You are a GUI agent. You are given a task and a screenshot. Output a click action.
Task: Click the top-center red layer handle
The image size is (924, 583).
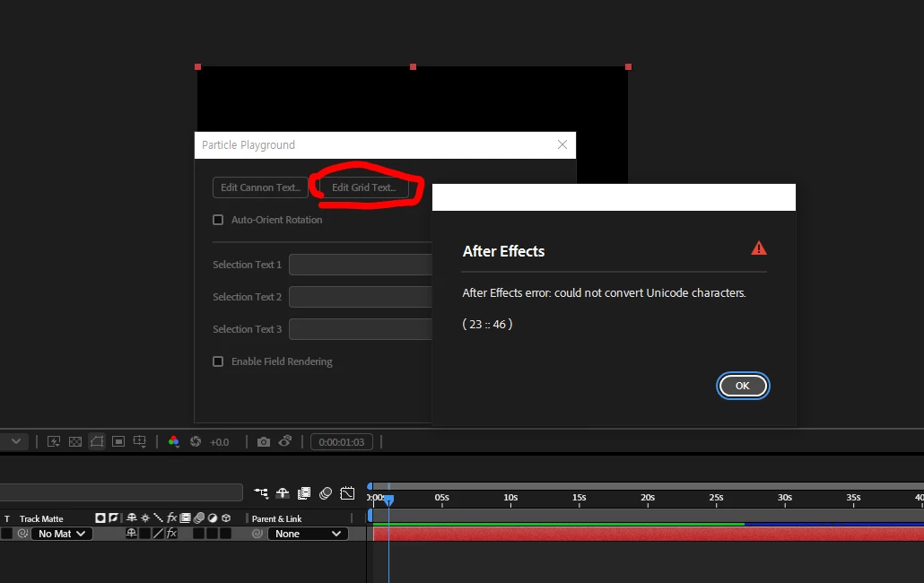point(413,67)
